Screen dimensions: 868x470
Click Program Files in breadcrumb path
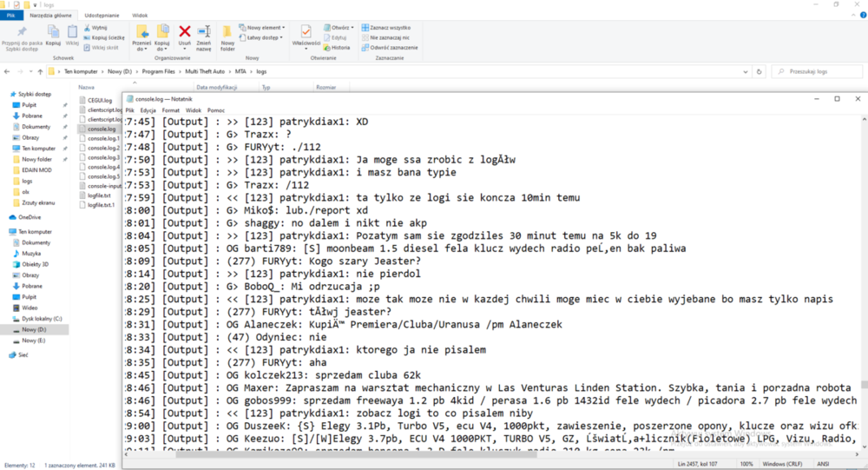158,71
